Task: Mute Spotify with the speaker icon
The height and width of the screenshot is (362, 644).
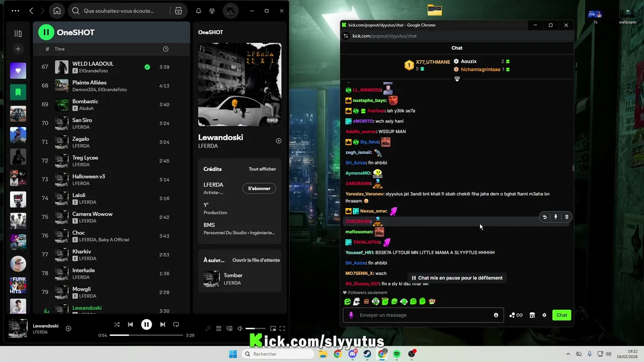Action: pyautogui.click(x=240, y=329)
